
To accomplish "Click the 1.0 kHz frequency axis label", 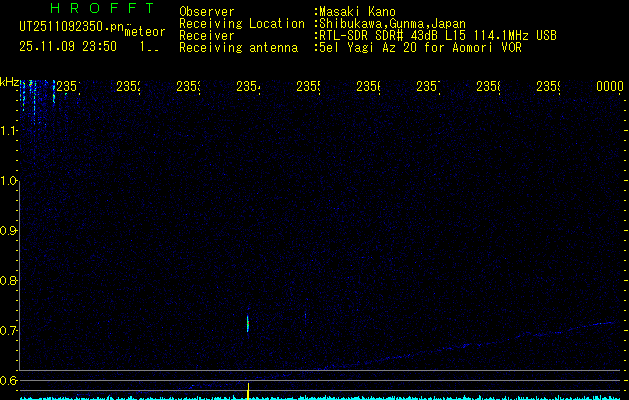I will coord(8,181).
